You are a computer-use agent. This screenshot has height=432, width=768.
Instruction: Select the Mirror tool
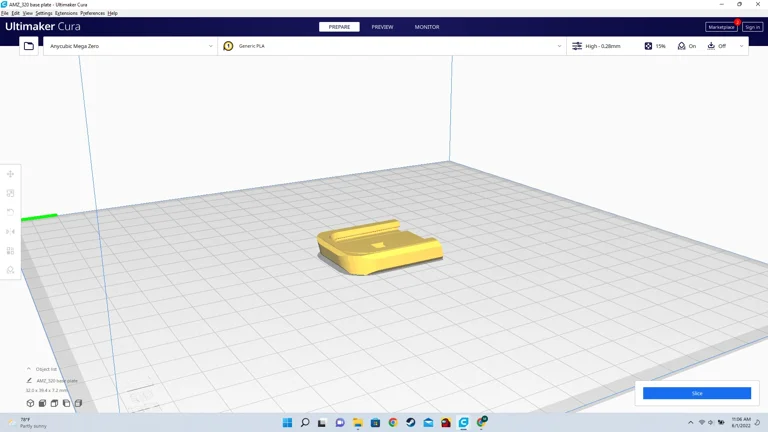pos(11,231)
